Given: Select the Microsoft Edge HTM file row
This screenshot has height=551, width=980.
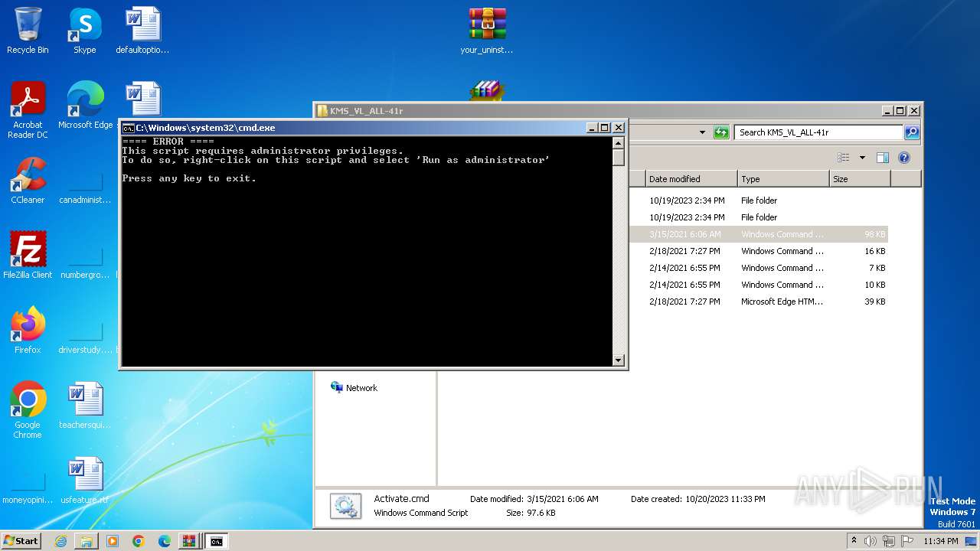Looking at the screenshot, I should [758, 302].
